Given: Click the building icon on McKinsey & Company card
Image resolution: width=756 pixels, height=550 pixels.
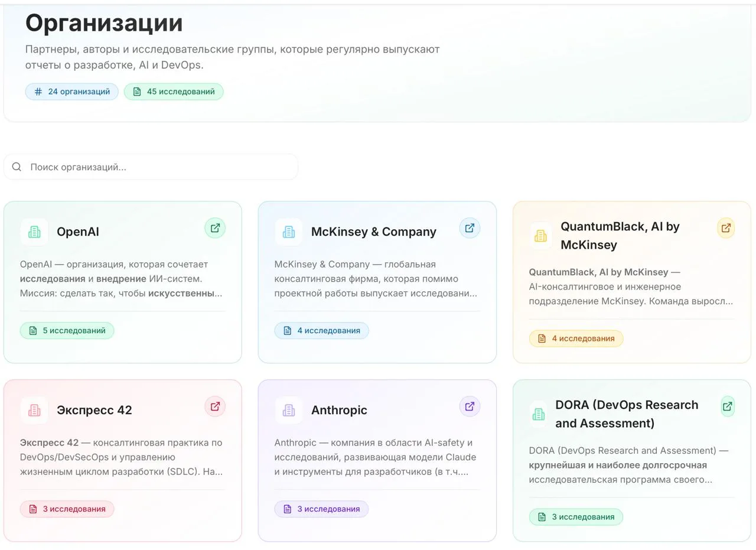Looking at the screenshot, I should point(289,232).
